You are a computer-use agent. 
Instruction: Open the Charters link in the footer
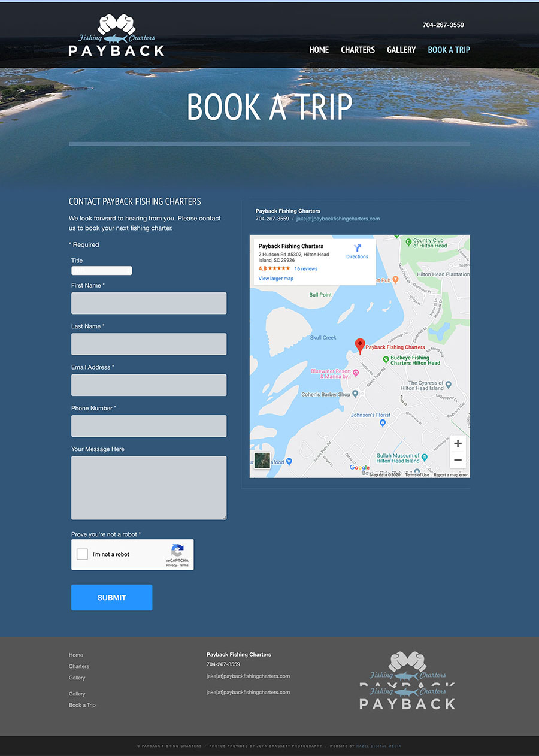(x=79, y=666)
